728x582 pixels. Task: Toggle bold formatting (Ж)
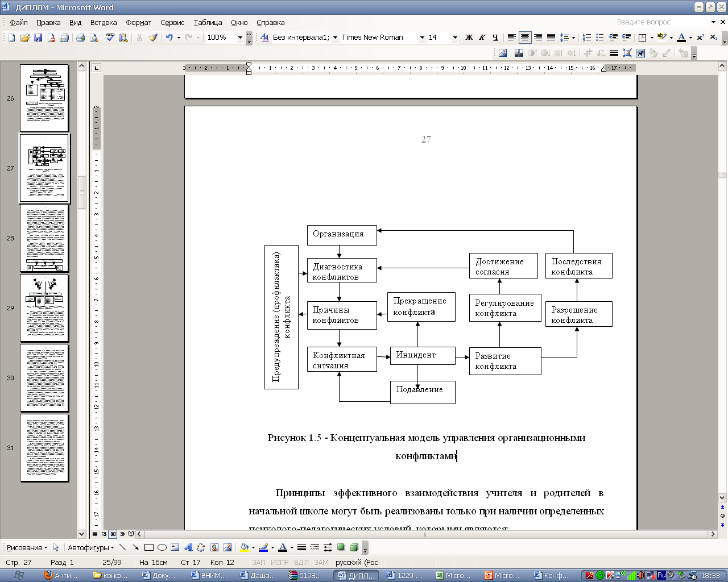469,38
